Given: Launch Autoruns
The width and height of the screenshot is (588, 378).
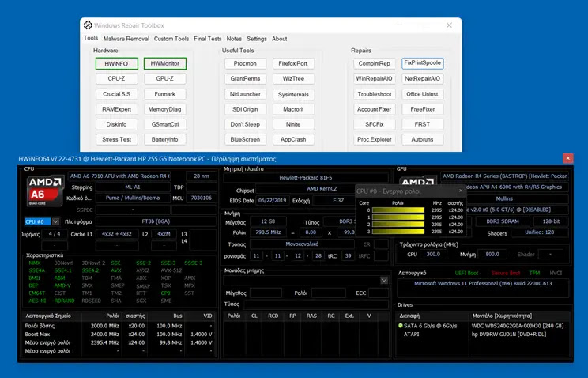Looking at the screenshot, I should pos(423,139).
